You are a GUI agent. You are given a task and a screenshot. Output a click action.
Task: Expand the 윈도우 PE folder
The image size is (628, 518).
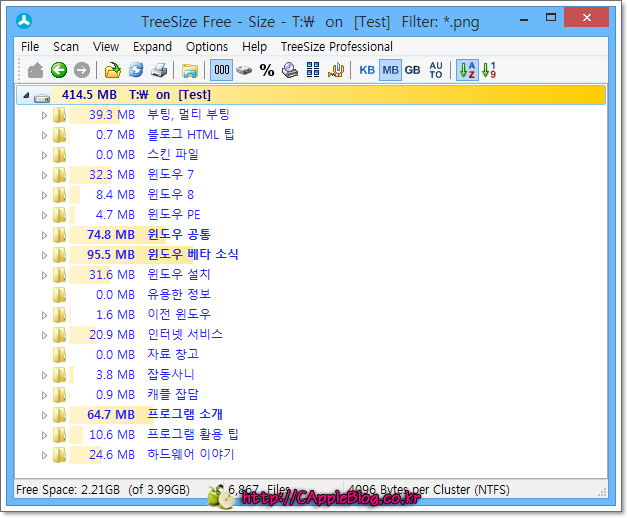tap(44, 216)
